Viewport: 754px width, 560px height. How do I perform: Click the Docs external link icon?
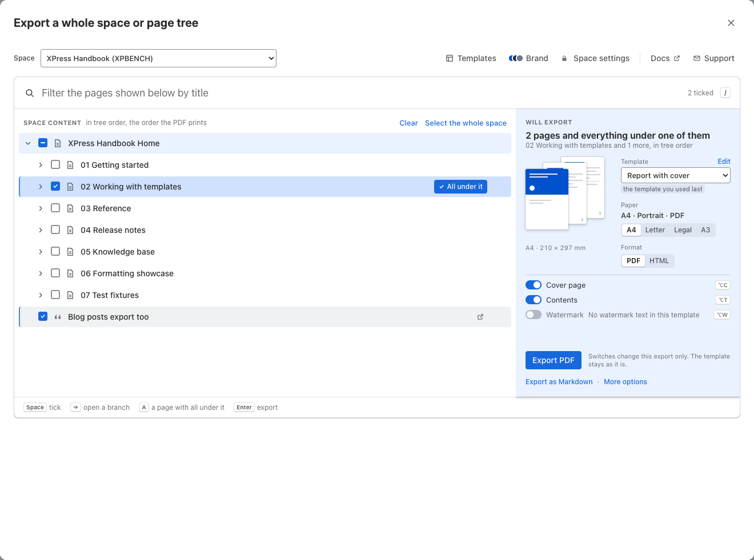pos(677,58)
